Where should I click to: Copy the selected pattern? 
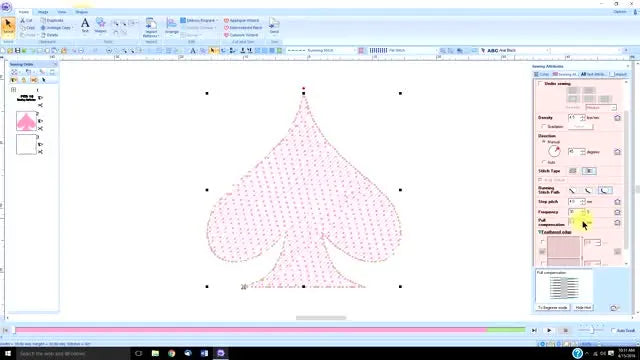tap(27, 28)
